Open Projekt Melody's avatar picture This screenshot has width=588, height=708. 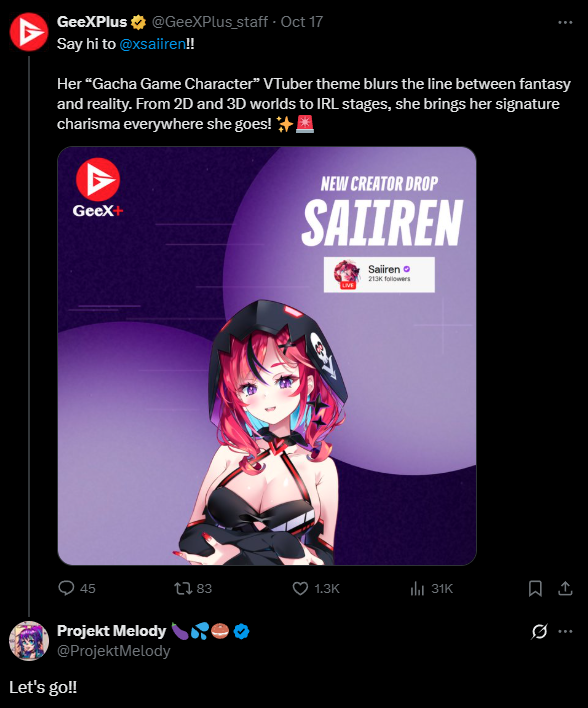[29, 641]
